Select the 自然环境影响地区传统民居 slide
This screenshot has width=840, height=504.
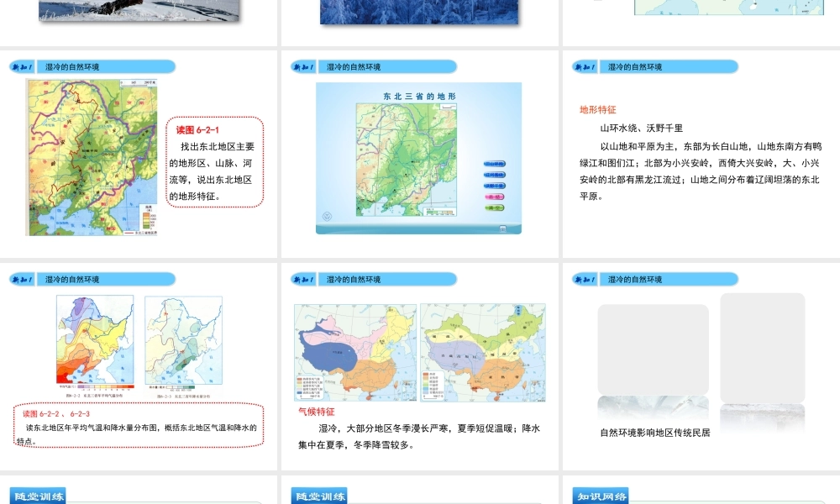[701, 367]
